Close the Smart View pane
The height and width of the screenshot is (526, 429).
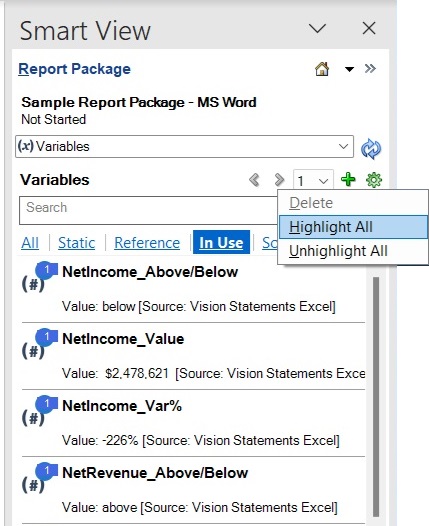click(x=369, y=29)
